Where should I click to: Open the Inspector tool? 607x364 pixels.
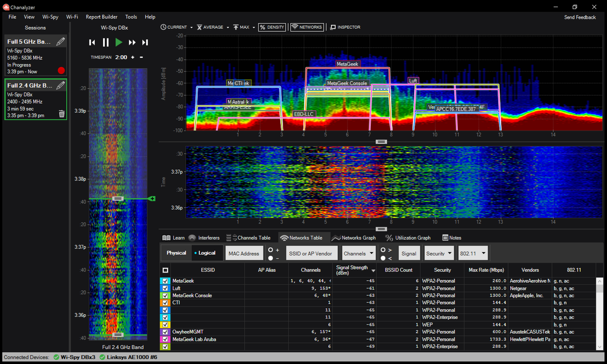point(345,27)
